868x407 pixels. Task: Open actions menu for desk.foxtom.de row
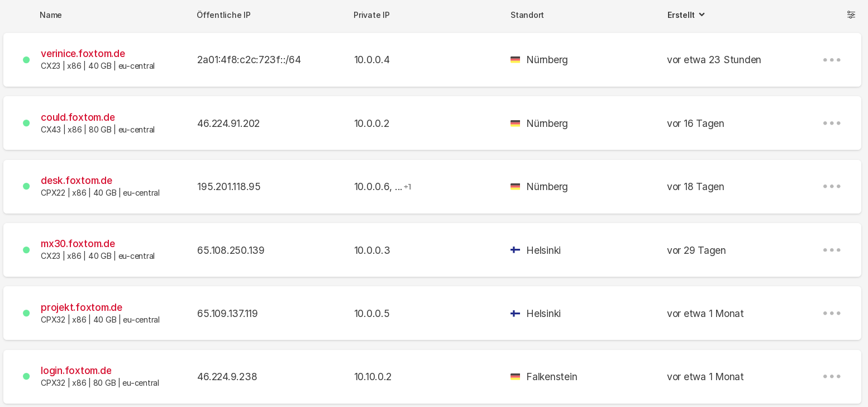click(831, 187)
